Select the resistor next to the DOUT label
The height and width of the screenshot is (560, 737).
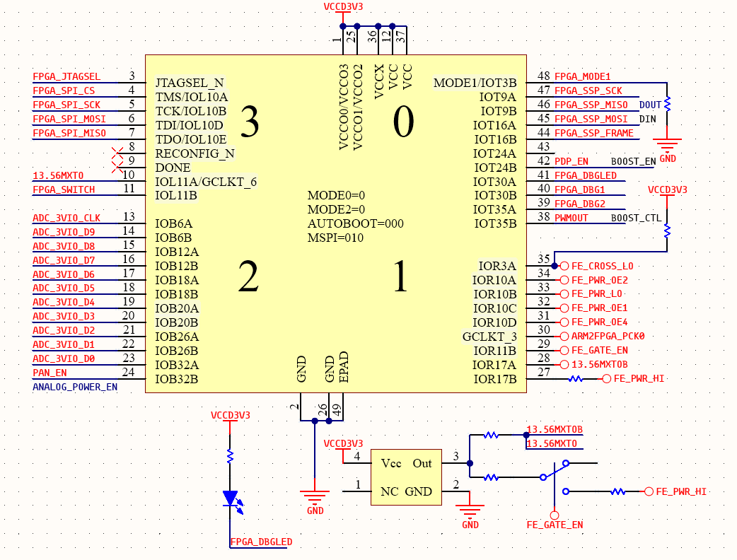667,105
